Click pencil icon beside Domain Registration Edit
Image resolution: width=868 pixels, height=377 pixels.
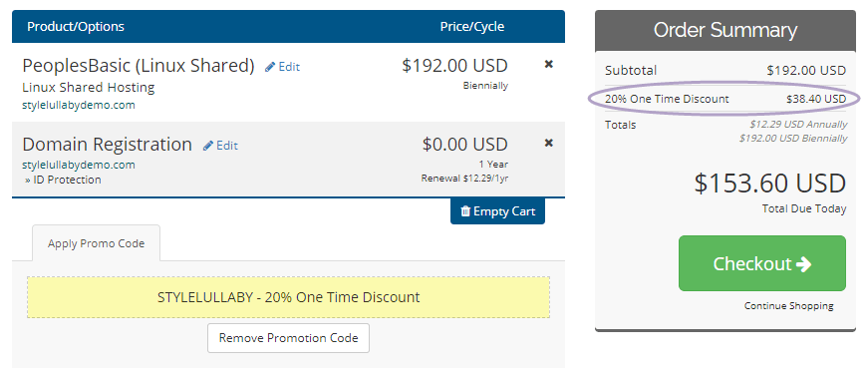[208, 146]
